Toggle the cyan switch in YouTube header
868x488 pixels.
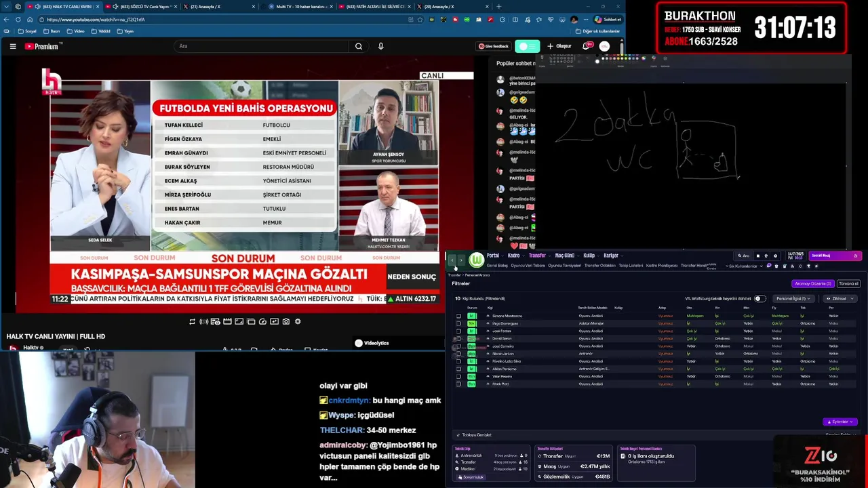(x=528, y=46)
